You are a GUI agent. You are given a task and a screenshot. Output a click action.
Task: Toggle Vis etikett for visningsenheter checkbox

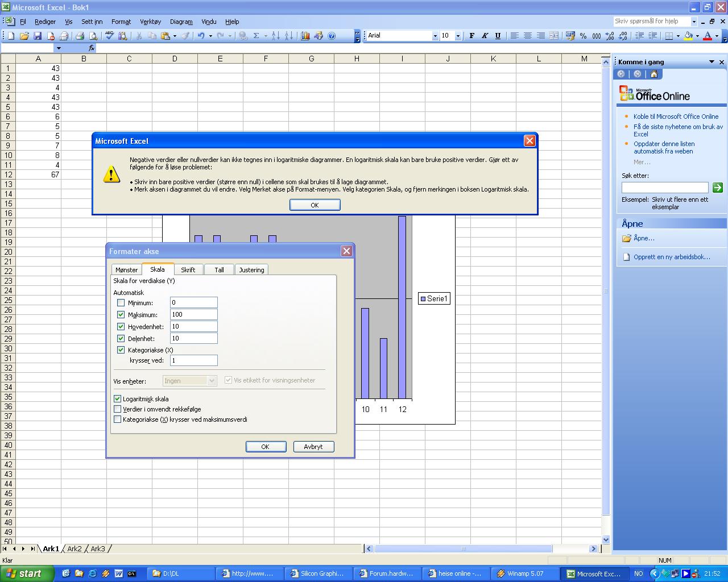click(x=229, y=380)
